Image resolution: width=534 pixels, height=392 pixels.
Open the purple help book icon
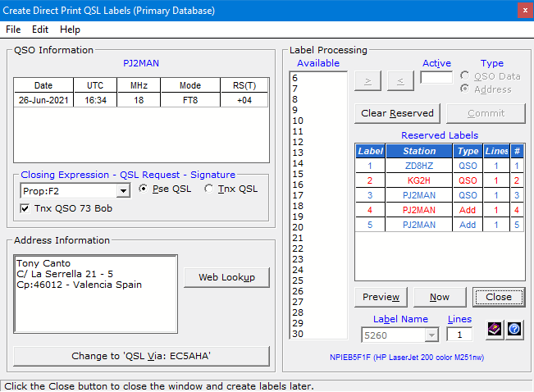coord(495,330)
